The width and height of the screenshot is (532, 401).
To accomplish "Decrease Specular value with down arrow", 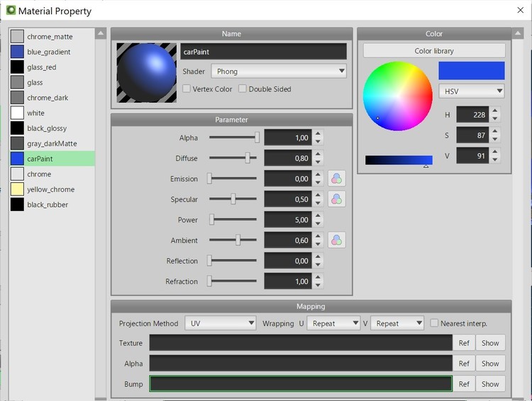I will point(318,203).
